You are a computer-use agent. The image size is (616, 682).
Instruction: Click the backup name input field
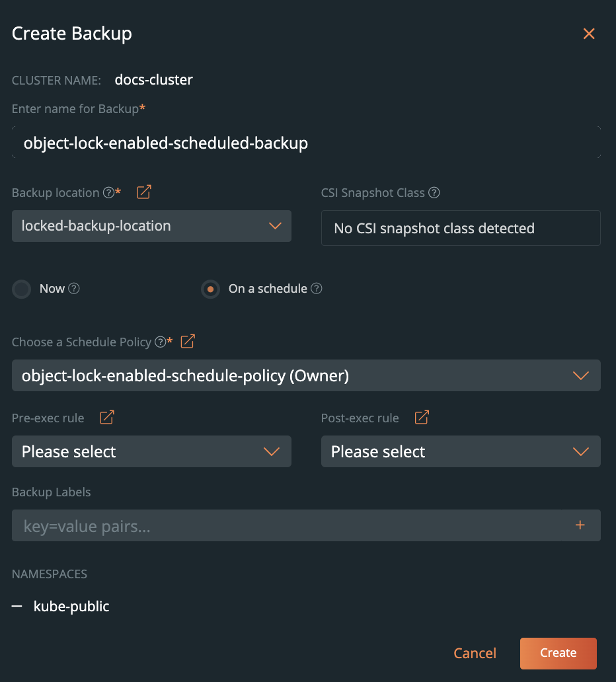tap(306, 143)
